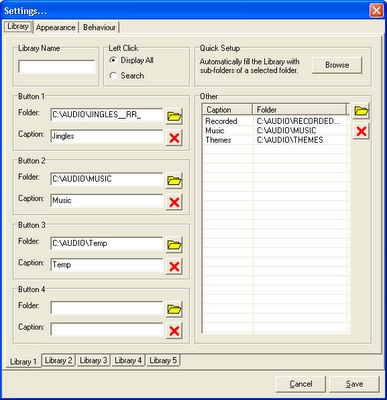Focus the Library Name field
This screenshot has width=387, height=400.
[x=57, y=67]
